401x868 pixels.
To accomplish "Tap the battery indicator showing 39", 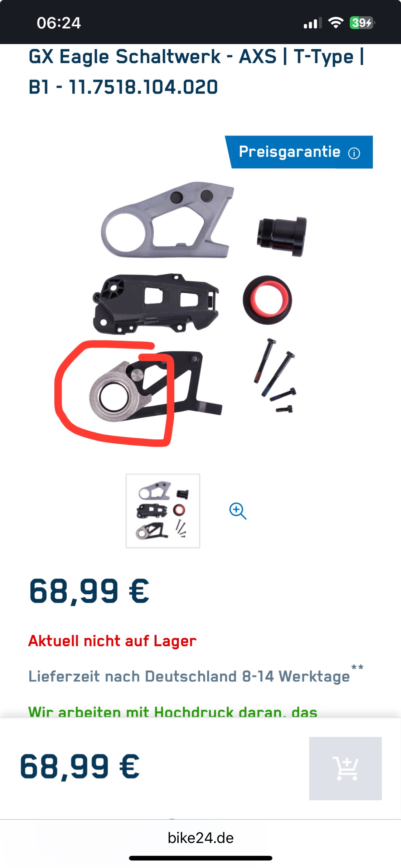I will 362,23.
